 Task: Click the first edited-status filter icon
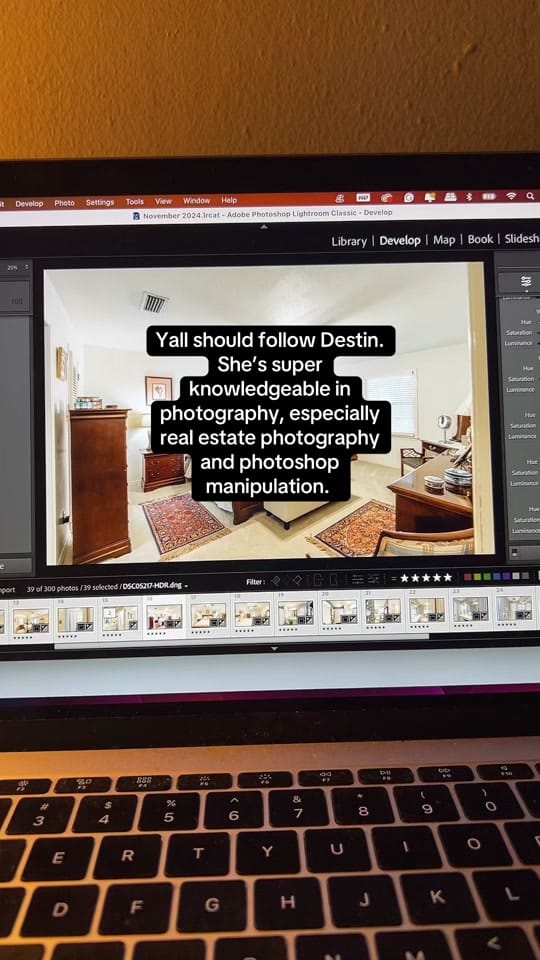pyautogui.click(x=357, y=579)
